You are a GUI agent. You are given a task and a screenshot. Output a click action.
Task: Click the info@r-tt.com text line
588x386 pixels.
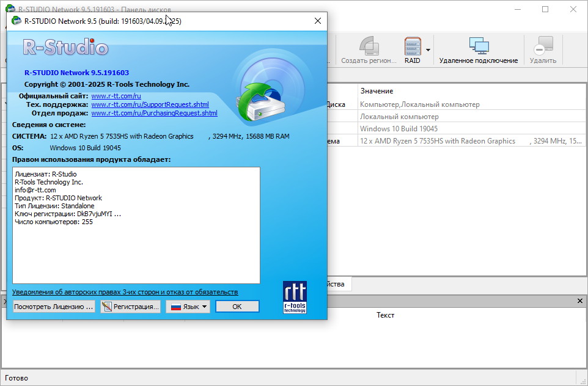click(x=35, y=190)
